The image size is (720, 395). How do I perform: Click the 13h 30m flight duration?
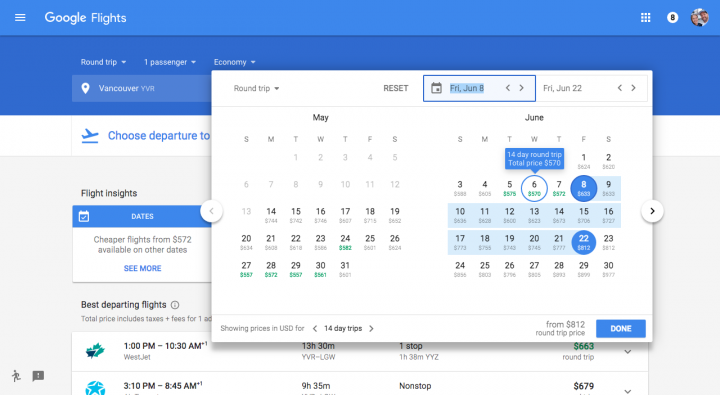pyautogui.click(x=318, y=346)
